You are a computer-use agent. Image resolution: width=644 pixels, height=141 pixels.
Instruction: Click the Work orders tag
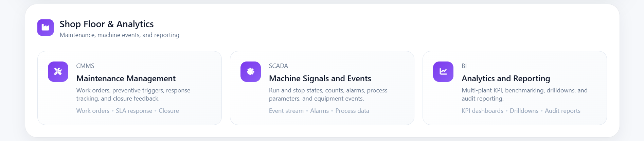(93, 111)
